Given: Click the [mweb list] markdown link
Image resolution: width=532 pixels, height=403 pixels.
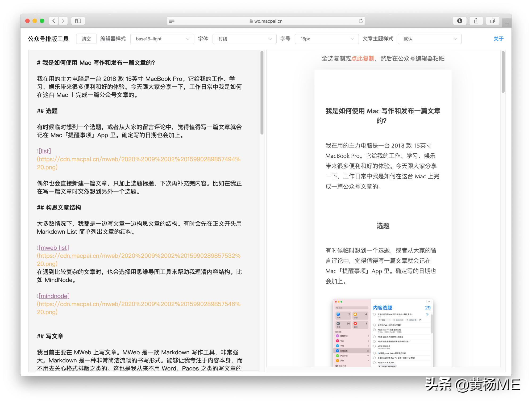Looking at the screenshot, I should (x=54, y=247).
